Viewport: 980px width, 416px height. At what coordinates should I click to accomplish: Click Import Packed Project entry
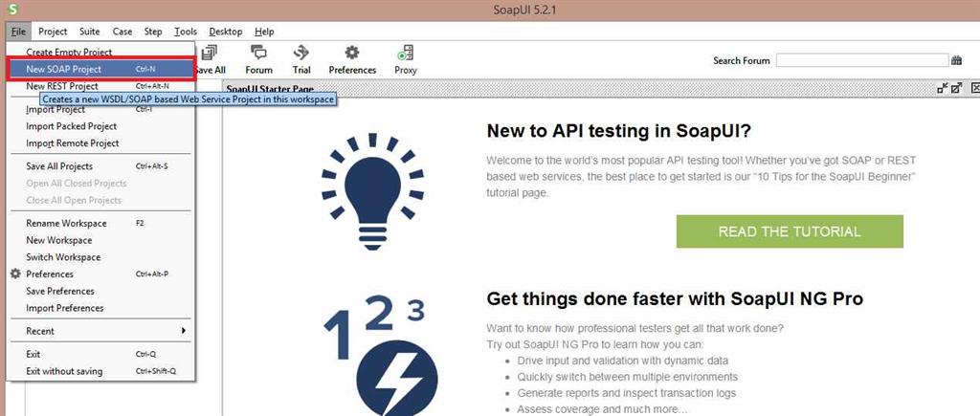pos(72,126)
